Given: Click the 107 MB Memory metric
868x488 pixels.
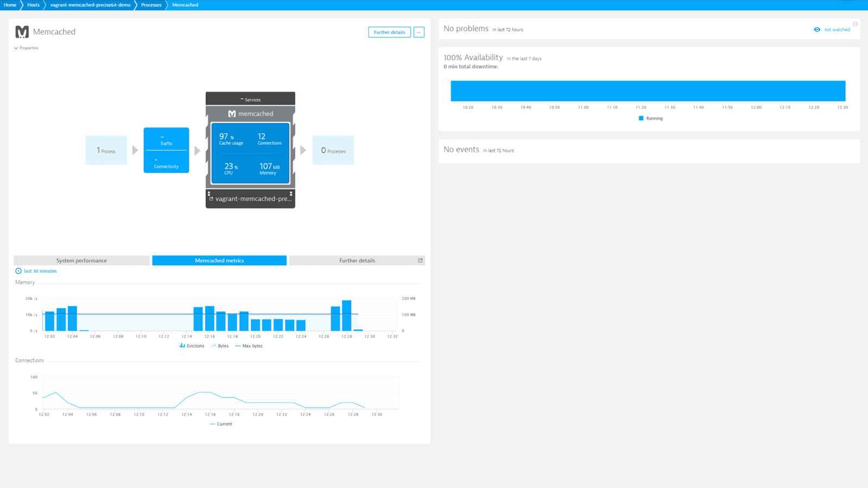Looking at the screenshot, I should tap(269, 169).
